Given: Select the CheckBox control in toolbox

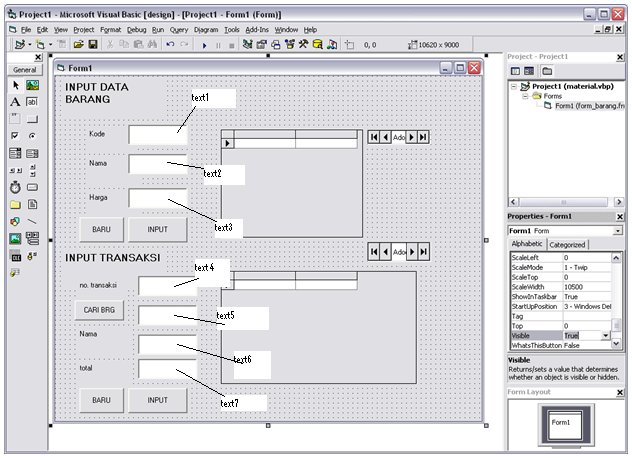Looking at the screenshot, I should [x=15, y=136].
